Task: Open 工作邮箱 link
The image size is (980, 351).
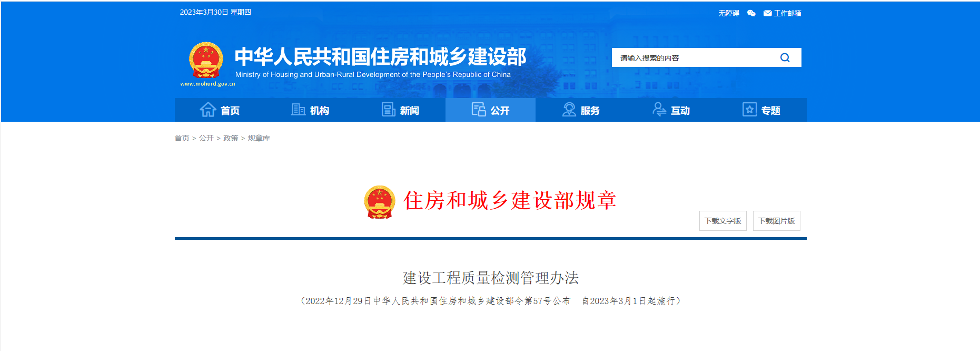Action: [x=787, y=13]
